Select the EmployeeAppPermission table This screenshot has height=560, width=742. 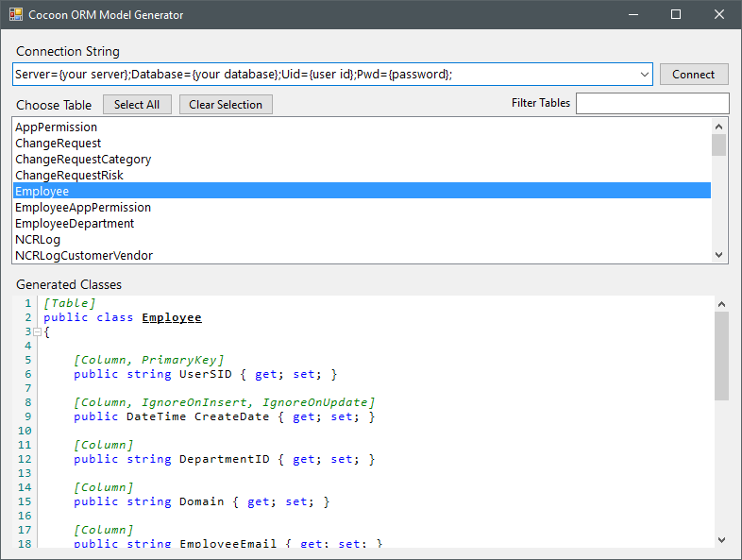coord(362,208)
